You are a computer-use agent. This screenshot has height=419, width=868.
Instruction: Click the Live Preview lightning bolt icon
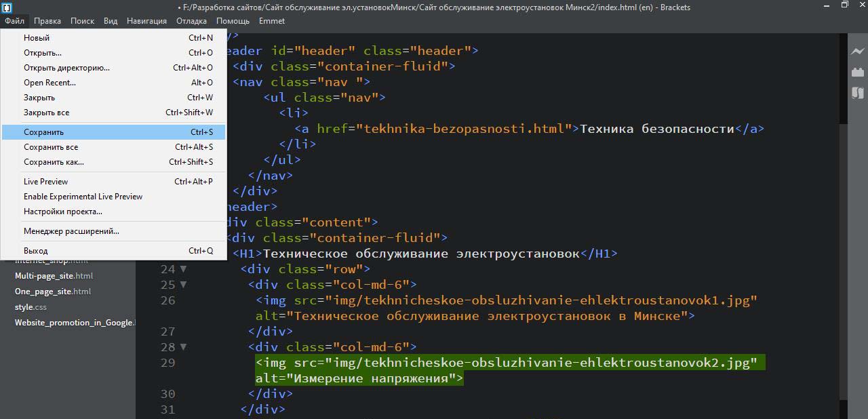coord(857,52)
